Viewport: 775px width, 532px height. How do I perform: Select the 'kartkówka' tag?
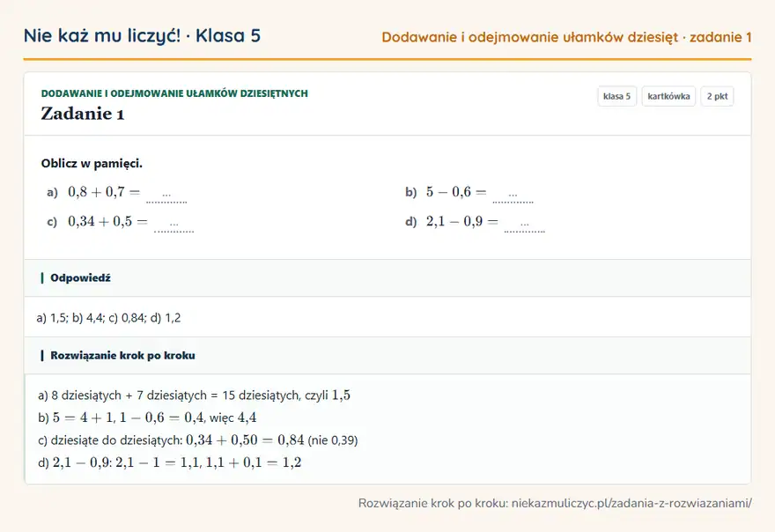[x=668, y=96]
